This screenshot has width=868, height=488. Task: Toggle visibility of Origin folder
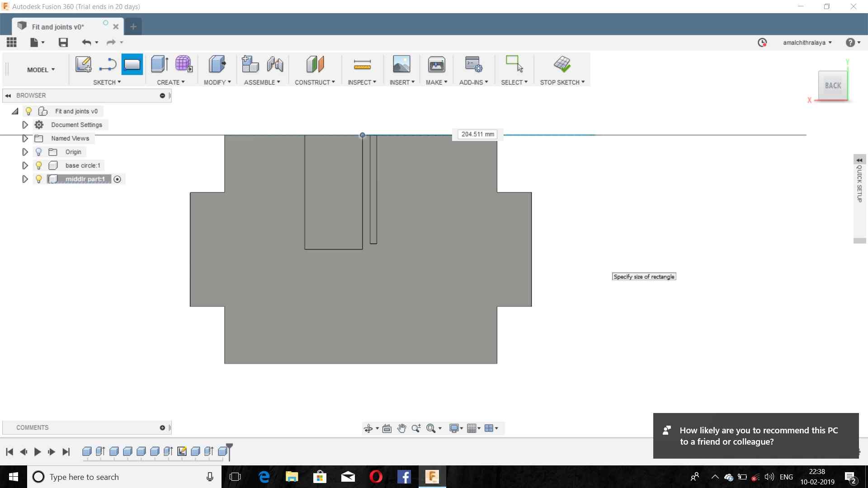[x=39, y=152]
